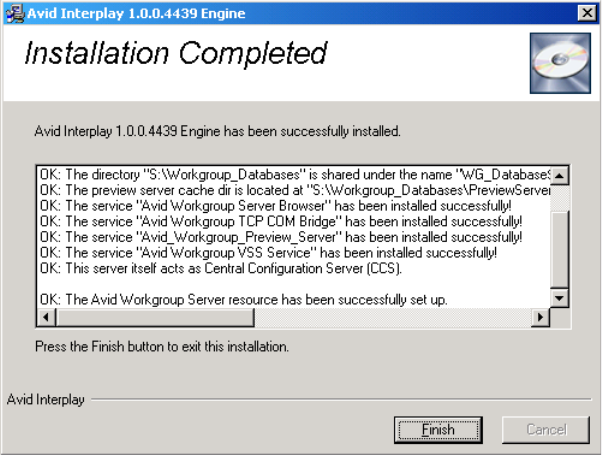Click the "Installation Completed" heading
The image size is (602, 455).
[x=176, y=54]
